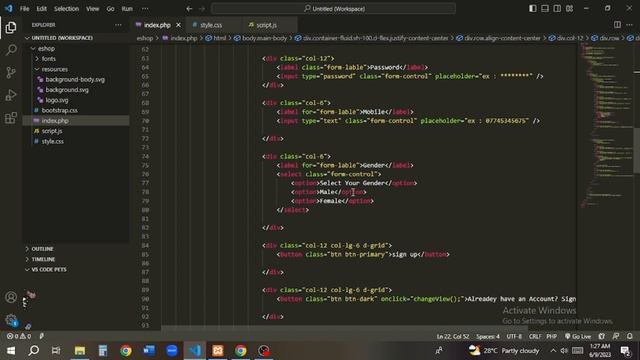Switch to the style.css tab

coord(211,25)
